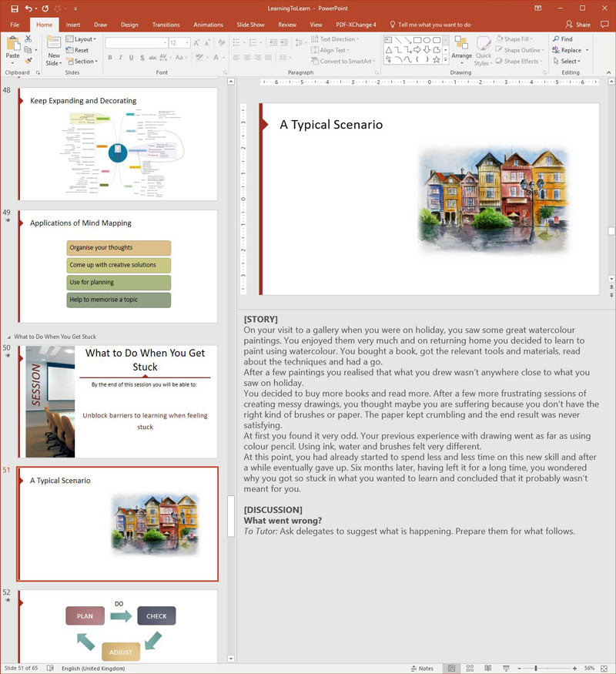616x674 pixels.
Task: Open font size dropdown showing 12
Action: (187, 43)
